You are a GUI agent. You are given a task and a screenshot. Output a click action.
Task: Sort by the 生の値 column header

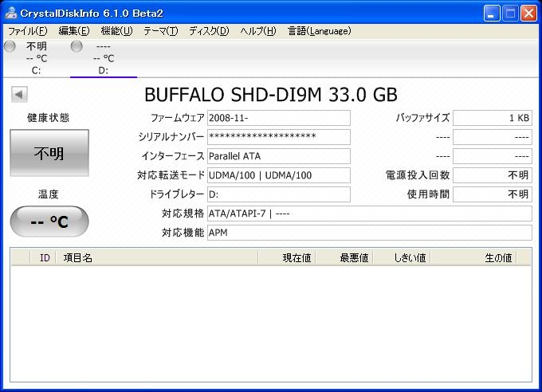point(473,258)
